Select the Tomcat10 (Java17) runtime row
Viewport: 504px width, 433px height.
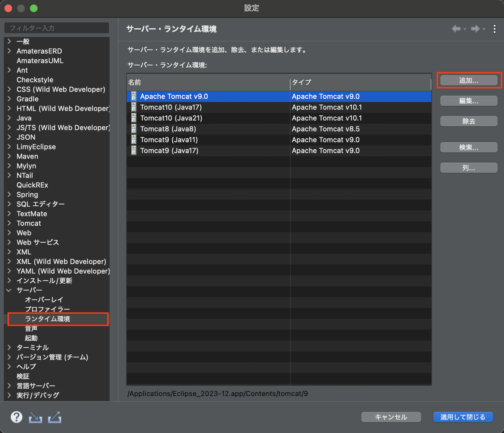[279, 107]
